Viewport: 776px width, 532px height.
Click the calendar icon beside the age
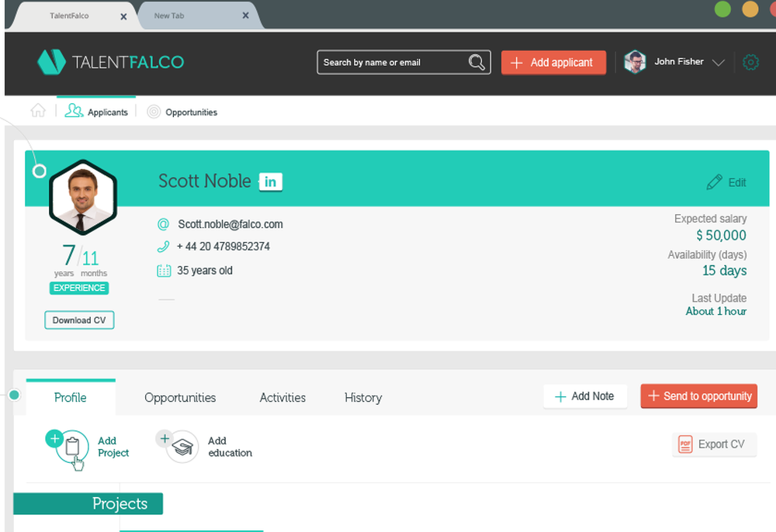164,270
